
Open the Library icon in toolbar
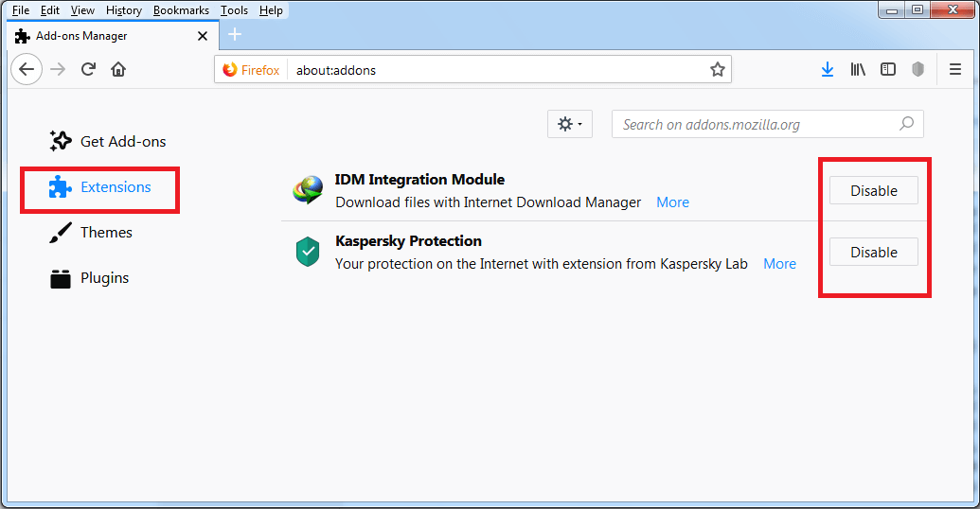(x=858, y=69)
